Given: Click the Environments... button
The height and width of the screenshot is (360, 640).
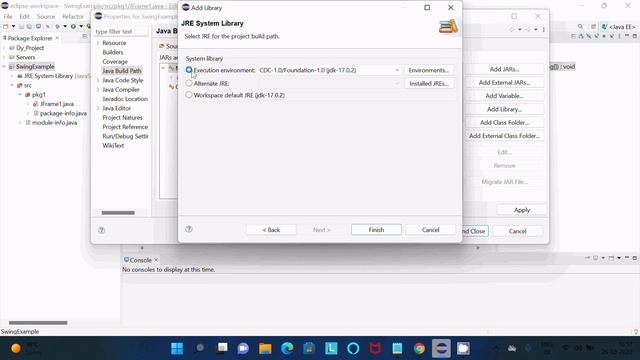Looking at the screenshot, I should [429, 70].
